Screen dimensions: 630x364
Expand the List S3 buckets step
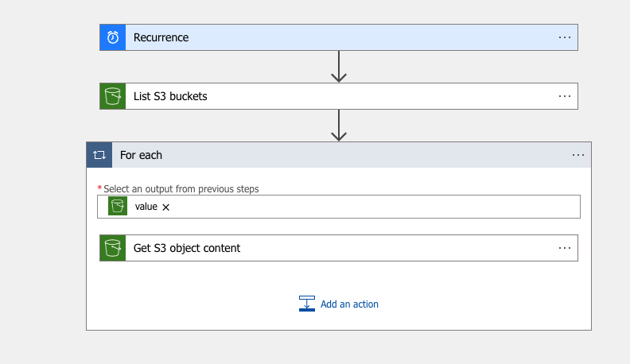(x=318, y=96)
